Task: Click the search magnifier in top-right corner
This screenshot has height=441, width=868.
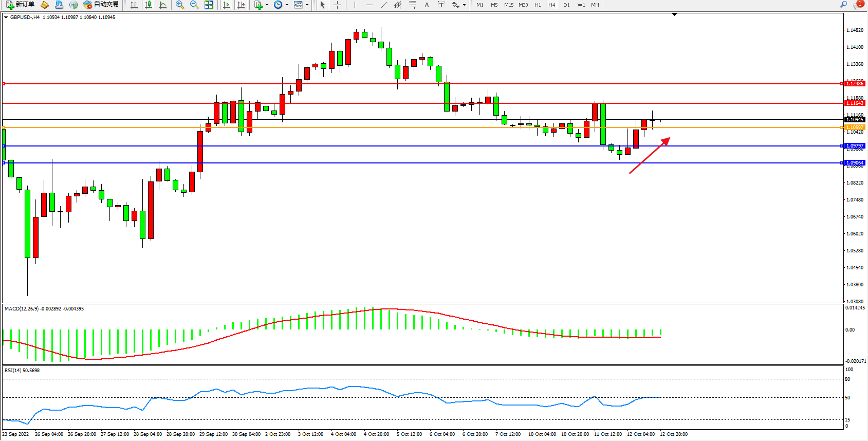Action: tap(843, 5)
